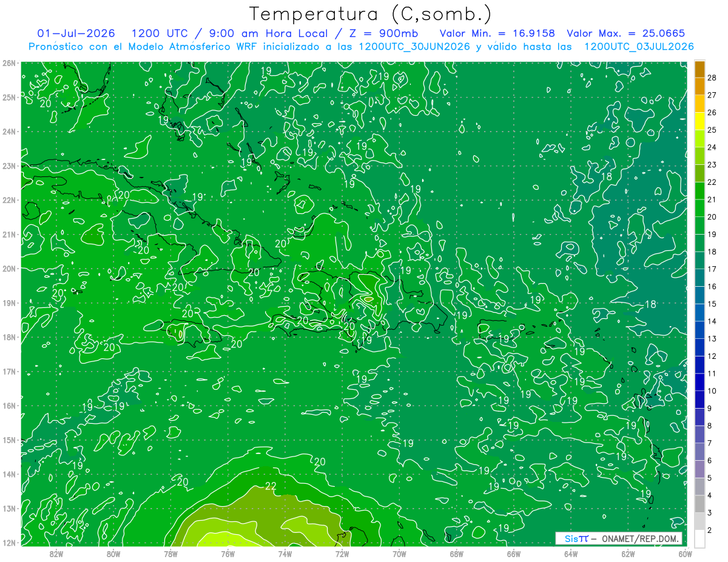Image resolution: width=728 pixels, height=562 pixels.
Task: Click the '24N' latitude axis label
Action: pyautogui.click(x=10, y=132)
